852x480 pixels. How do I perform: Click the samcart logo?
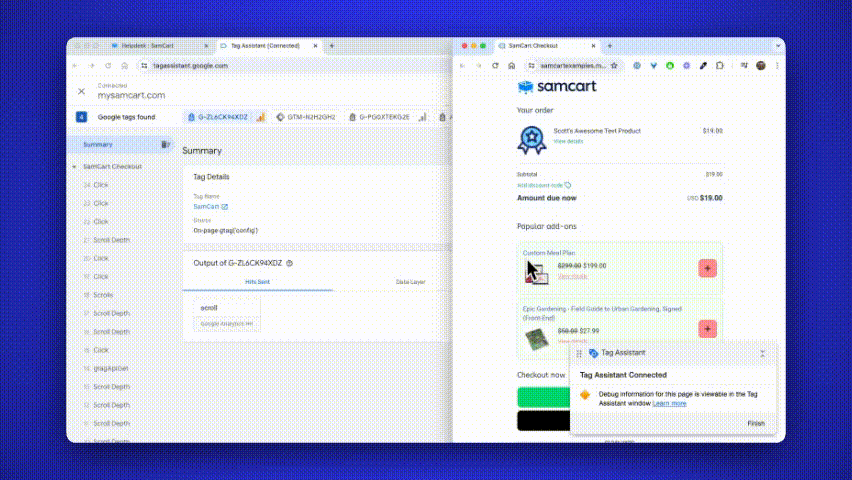coord(557,86)
